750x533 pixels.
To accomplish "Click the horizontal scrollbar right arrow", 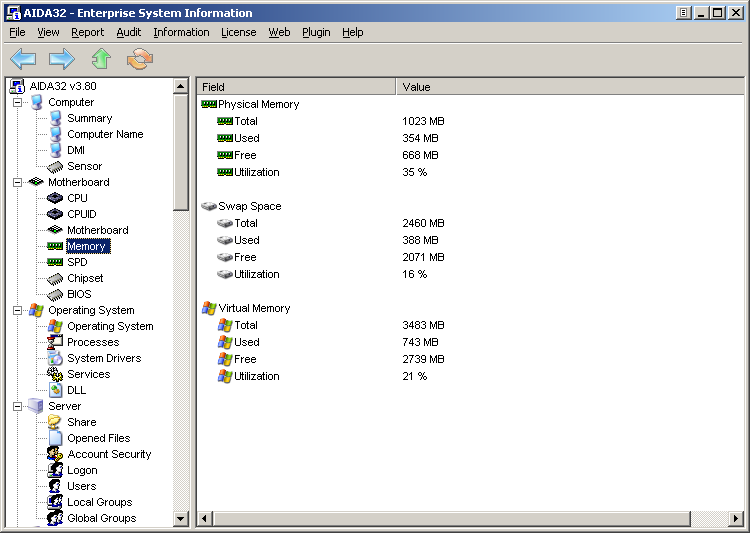I will coord(736,519).
